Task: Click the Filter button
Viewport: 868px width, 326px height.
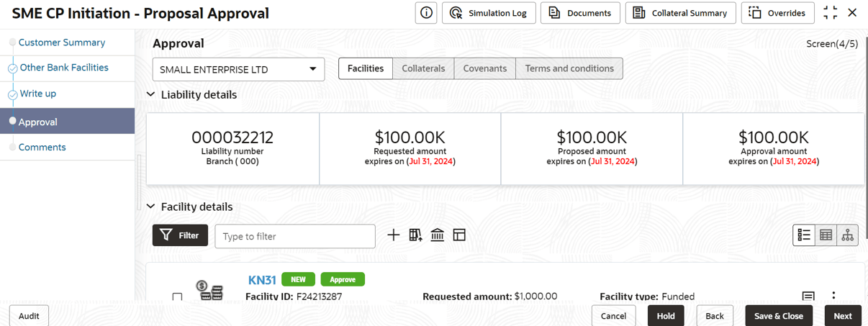Action: tap(180, 235)
